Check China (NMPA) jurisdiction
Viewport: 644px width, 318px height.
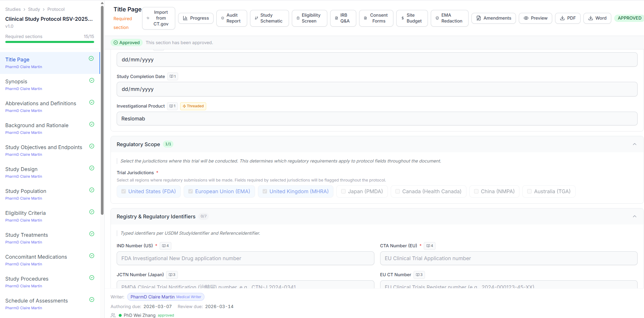[476, 191]
